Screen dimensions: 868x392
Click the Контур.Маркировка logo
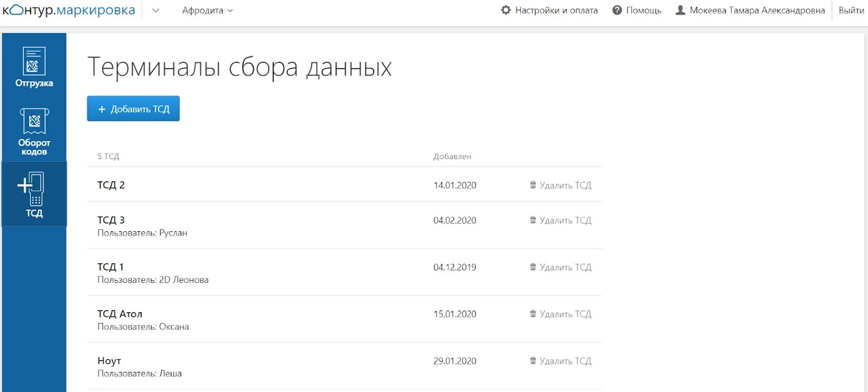click(69, 10)
